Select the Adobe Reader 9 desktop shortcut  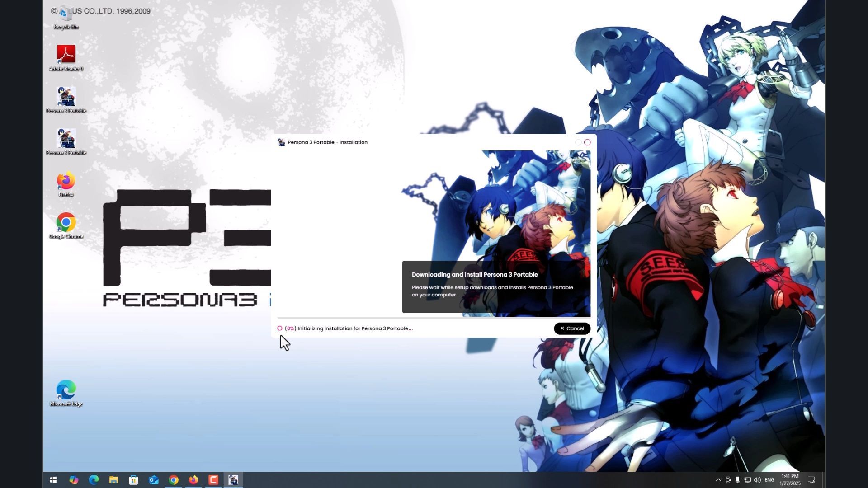tap(66, 58)
